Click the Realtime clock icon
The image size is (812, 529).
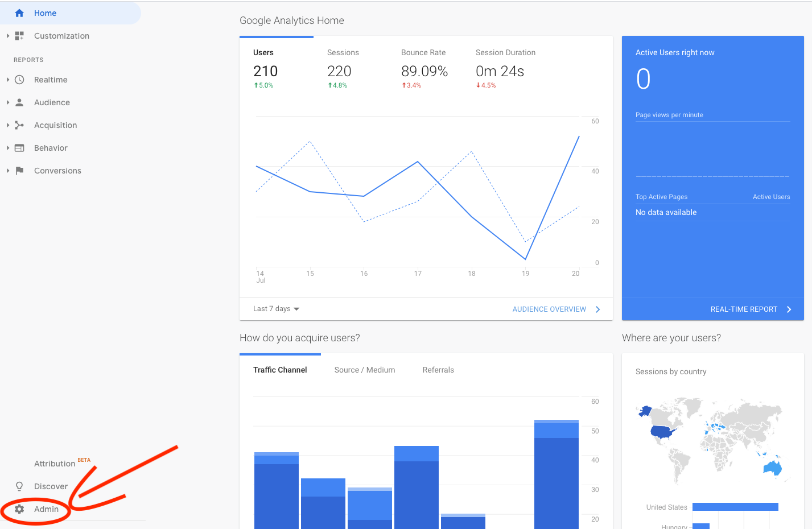pyautogui.click(x=19, y=80)
